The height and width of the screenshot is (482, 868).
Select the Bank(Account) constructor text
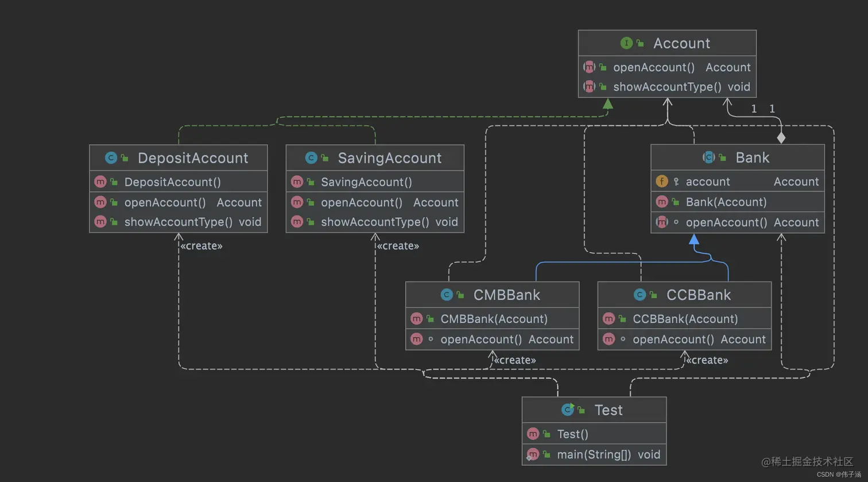pos(726,202)
